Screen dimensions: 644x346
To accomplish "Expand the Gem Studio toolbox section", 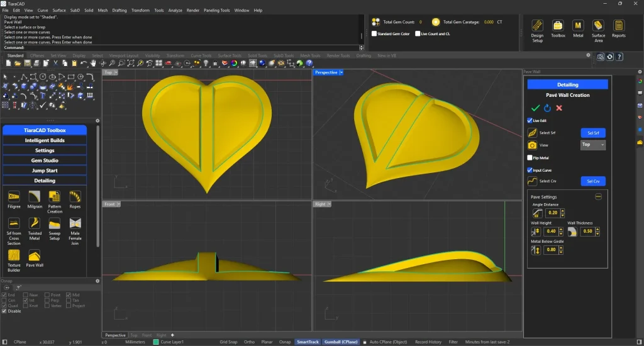I will pyautogui.click(x=45, y=160).
